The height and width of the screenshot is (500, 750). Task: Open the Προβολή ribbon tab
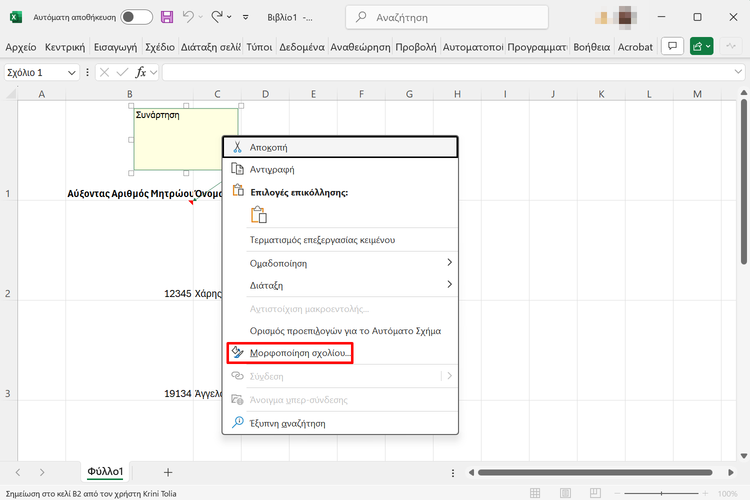[x=416, y=47]
